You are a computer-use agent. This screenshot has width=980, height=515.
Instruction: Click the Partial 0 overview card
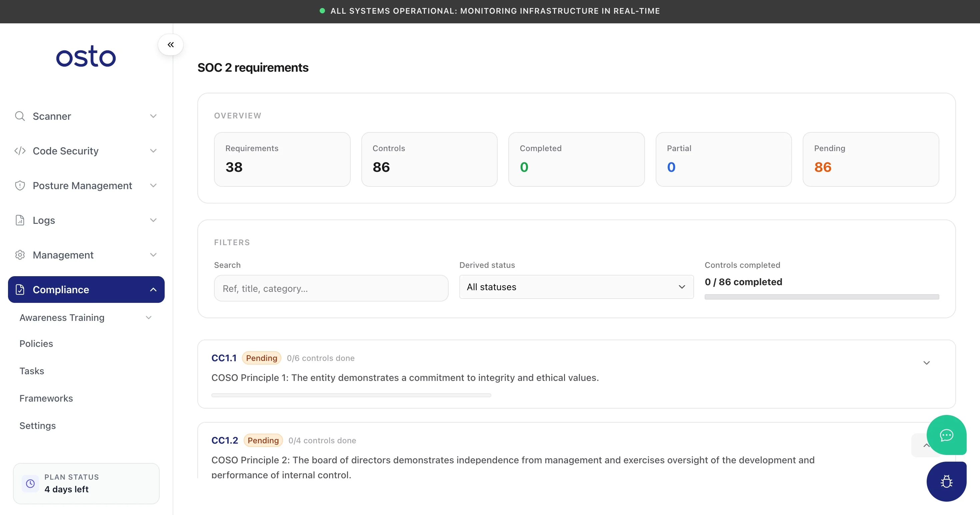[724, 159]
